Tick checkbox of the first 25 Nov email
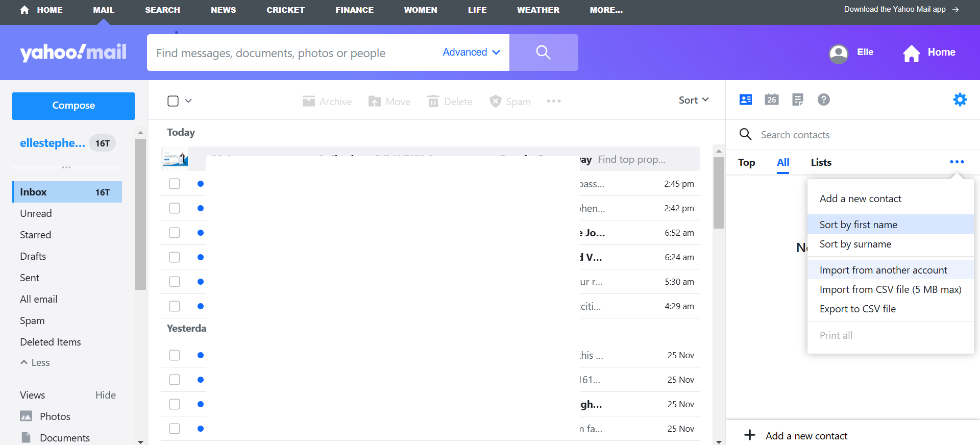Image resolution: width=980 pixels, height=445 pixels. click(175, 355)
